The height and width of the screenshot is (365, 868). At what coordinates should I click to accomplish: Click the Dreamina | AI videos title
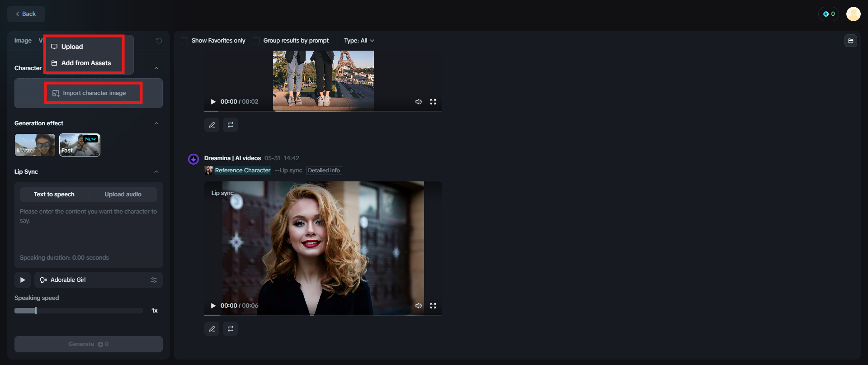232,158
